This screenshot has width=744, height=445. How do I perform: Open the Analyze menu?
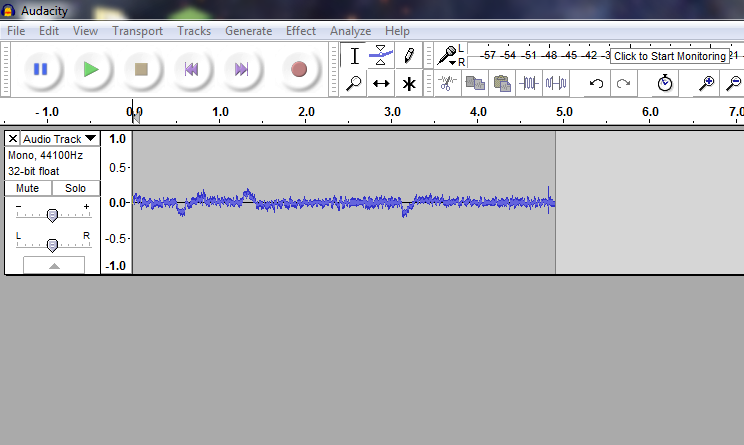(x=351, y=31)
